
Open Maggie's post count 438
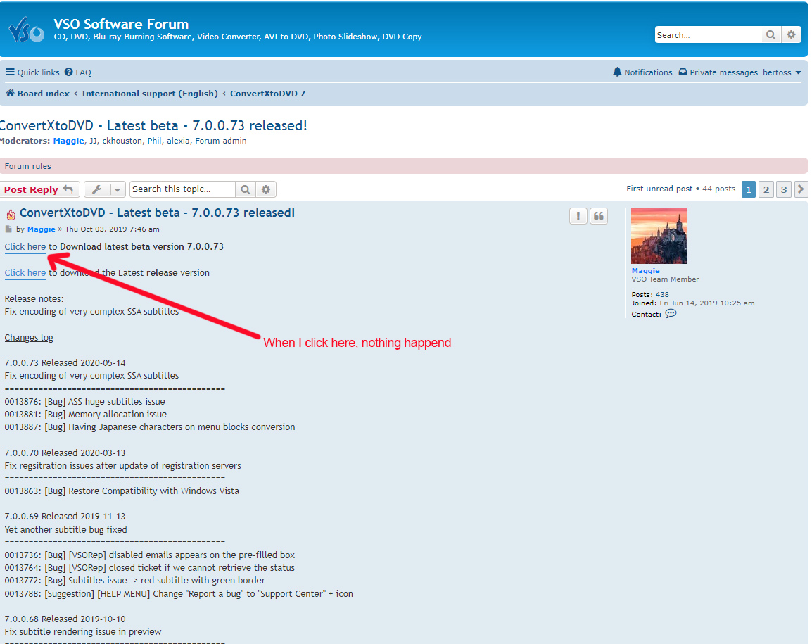pyautogui.click(x=662, y=295)
